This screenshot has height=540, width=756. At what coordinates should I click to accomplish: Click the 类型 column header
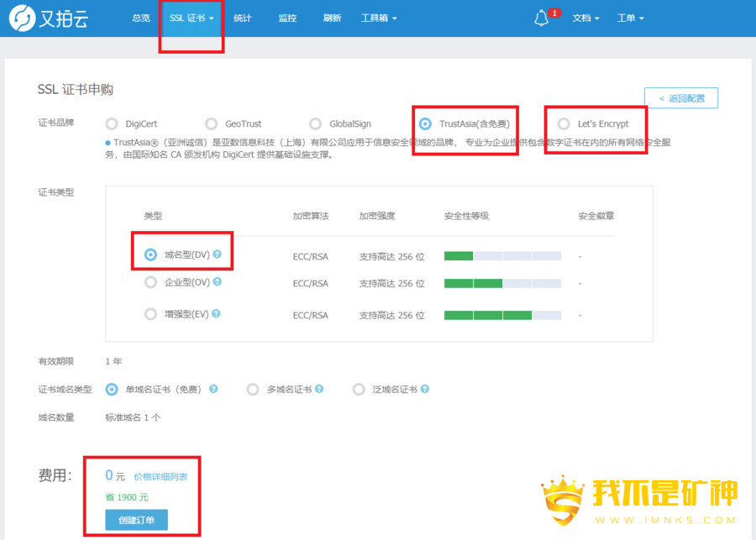click(154, 216)
